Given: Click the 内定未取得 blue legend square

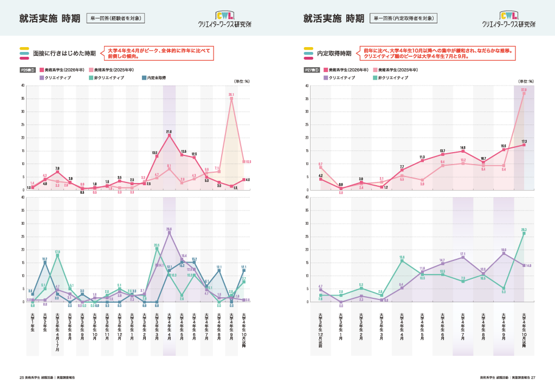Looking at the screenshot, I should [143, 78].
